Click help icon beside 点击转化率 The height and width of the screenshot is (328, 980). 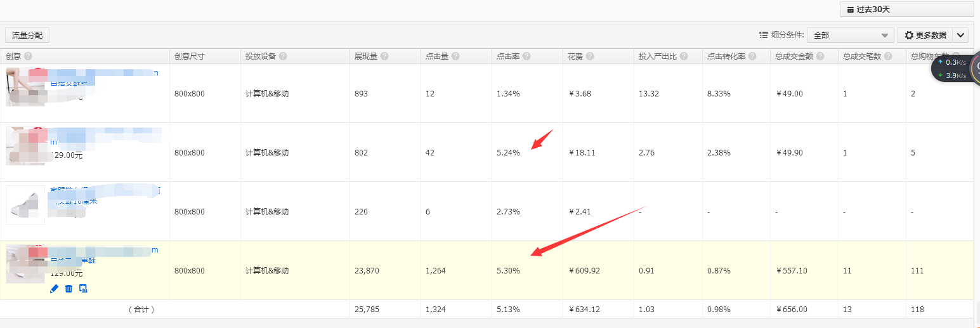click(752, 56)
